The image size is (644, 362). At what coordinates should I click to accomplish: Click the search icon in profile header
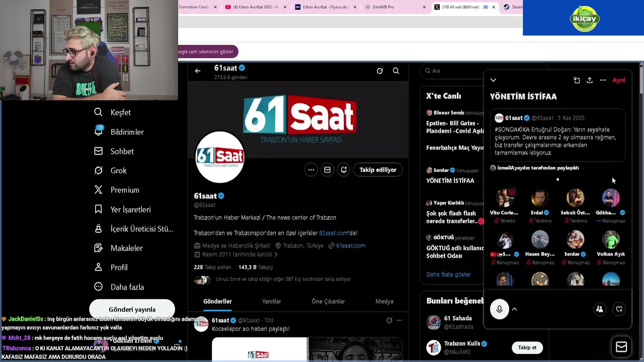coord(396,71)
